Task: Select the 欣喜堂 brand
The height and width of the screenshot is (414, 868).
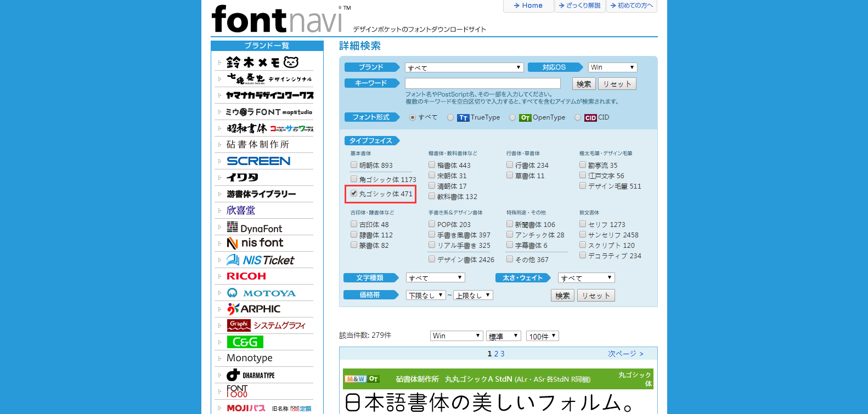Action: click(241, 211)
